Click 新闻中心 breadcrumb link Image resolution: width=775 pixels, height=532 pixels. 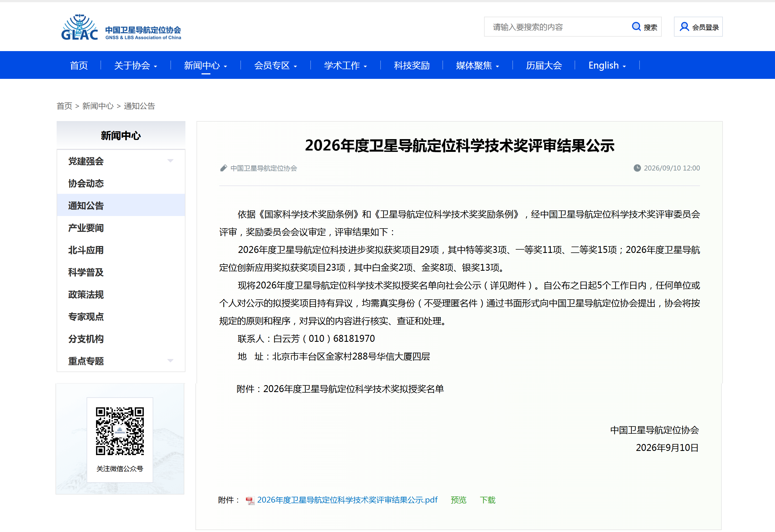pos(98,106)
